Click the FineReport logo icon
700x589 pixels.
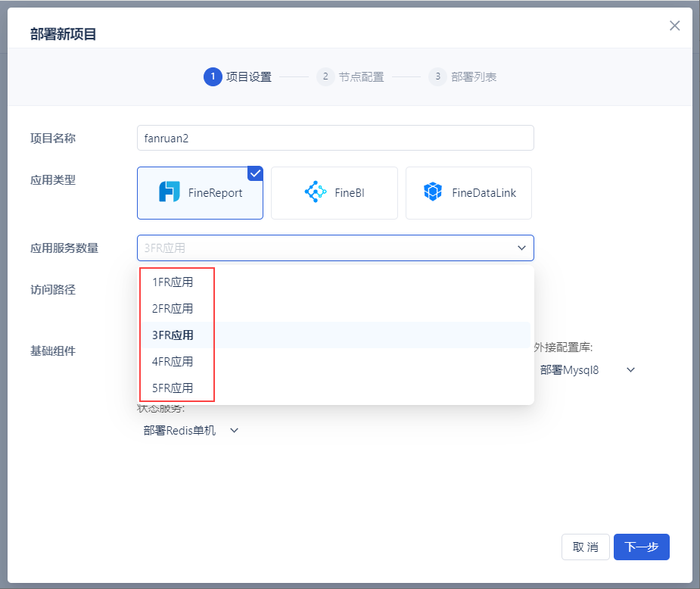170,192
